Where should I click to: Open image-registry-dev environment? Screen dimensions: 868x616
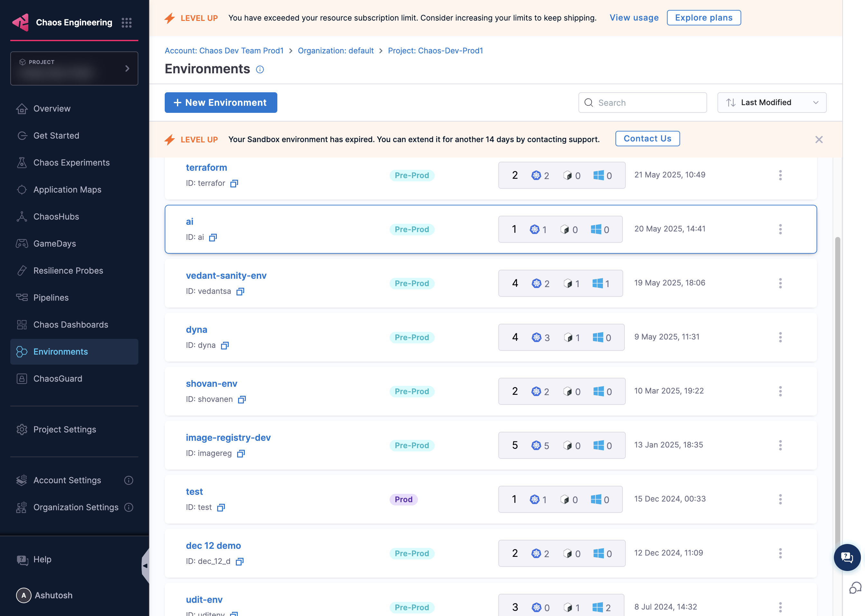[228, 438]
